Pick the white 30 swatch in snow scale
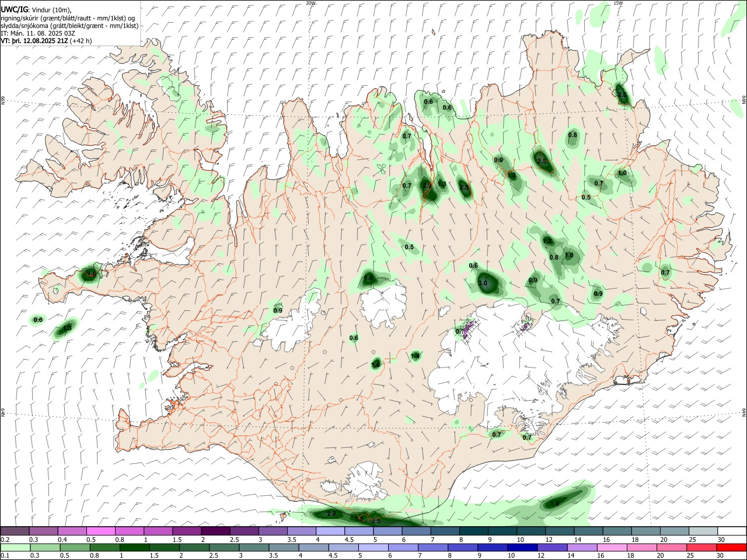The width and height of the screenshot is (747, 560). (731, 531)
